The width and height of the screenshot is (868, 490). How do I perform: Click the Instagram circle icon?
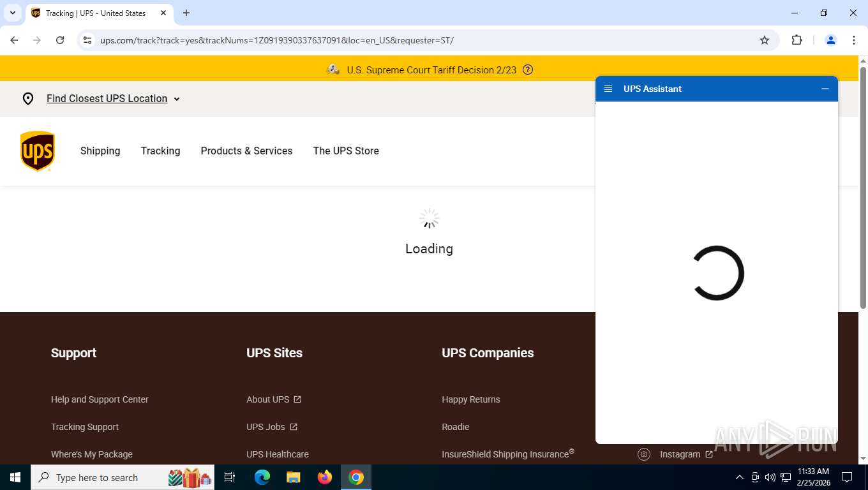(x=644, y=454)
